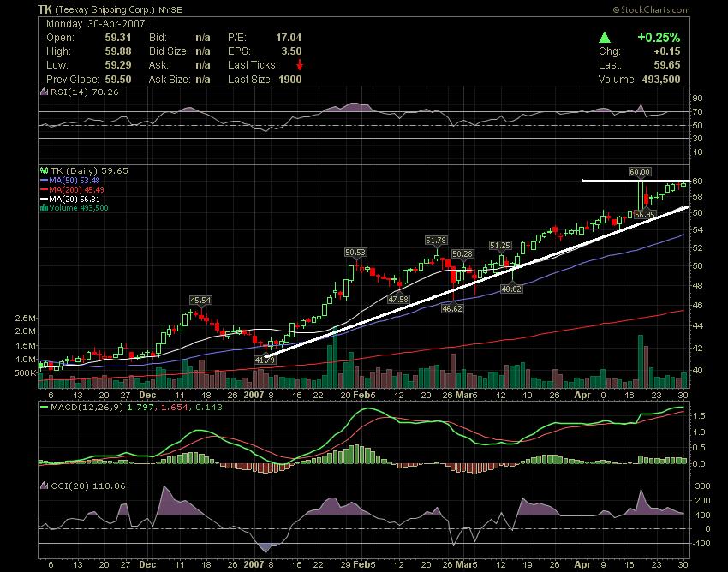Click the Chg value +0.15
The image size is (728, 572).
[x=666, y=51]
